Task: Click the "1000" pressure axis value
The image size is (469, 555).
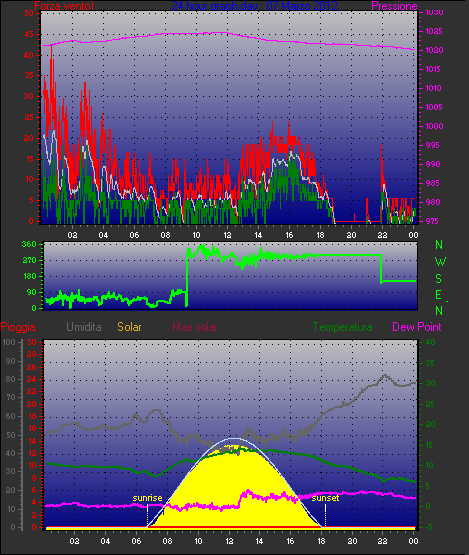Action: [x=434, y=126]
